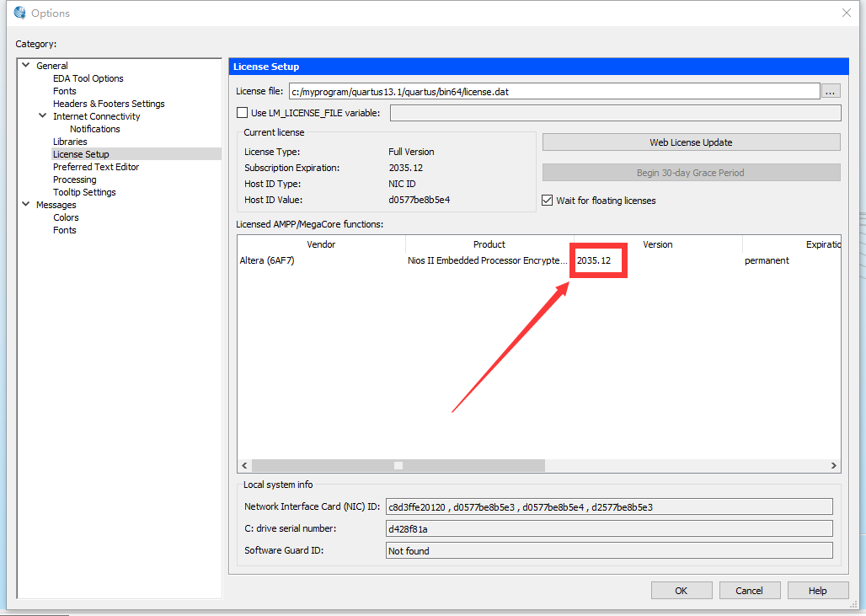The image size is (866, 616).
Task: Open Colors under Messages
Action: pyautogui.click(x=67, y=217)
